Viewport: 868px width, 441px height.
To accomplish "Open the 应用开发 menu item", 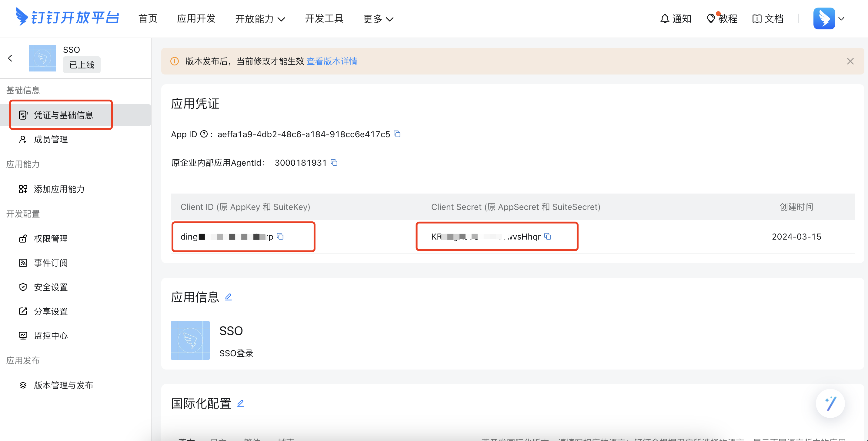I will coord(196,18).
